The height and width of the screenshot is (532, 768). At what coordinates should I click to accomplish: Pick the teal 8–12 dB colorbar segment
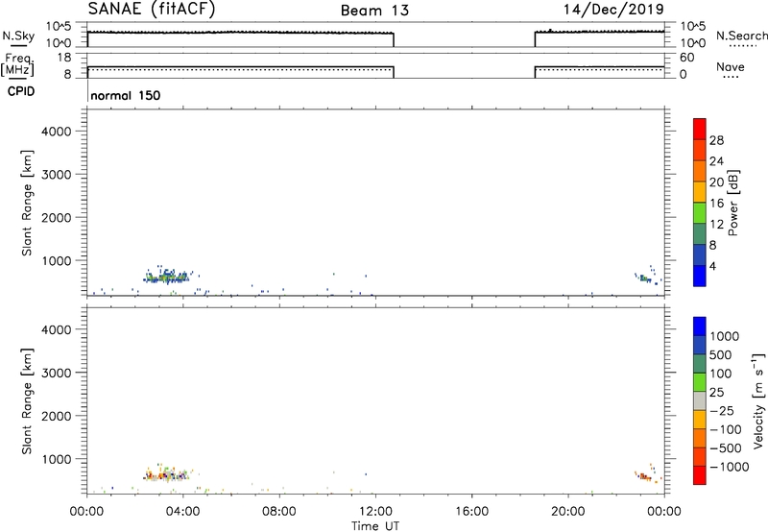[700, 233]
